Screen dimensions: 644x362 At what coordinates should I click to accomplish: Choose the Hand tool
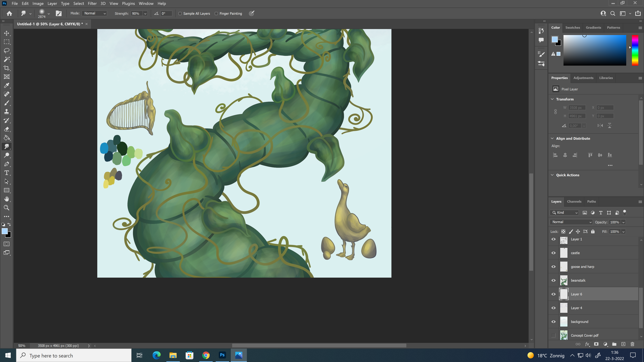point(7,199)
